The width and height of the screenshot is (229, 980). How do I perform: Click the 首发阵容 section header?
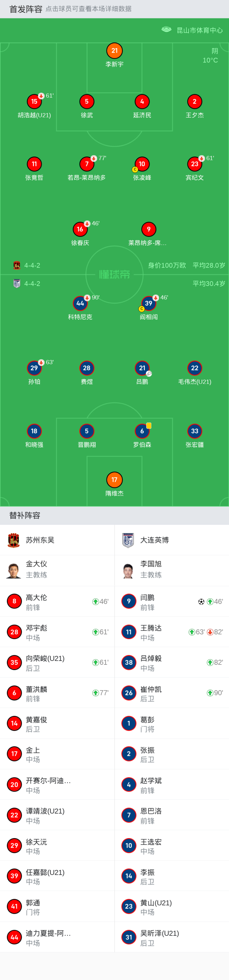click(x=26, y=9)
